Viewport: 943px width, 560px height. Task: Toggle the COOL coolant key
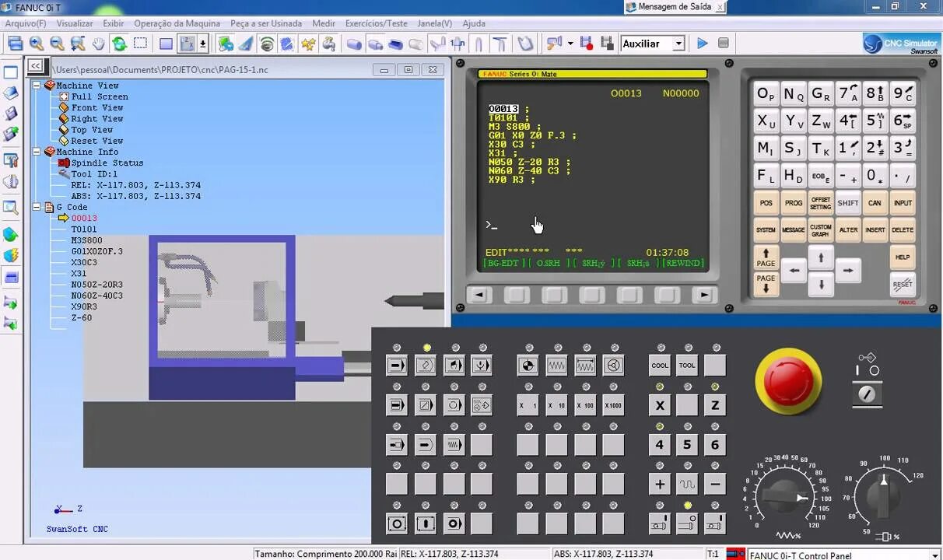660,365
